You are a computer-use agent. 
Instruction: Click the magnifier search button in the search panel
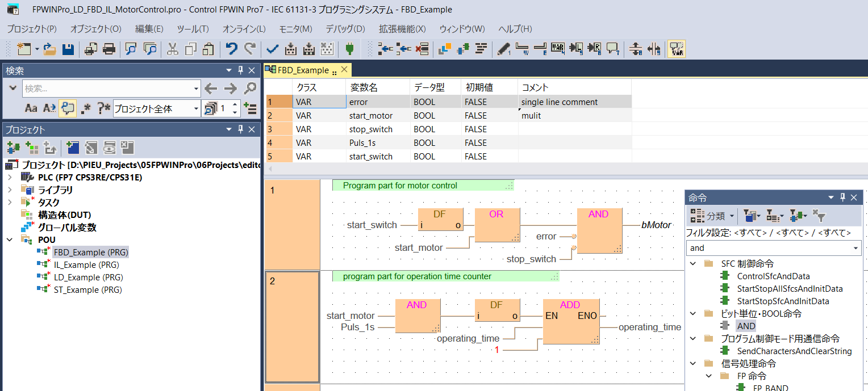click(250, 89)
